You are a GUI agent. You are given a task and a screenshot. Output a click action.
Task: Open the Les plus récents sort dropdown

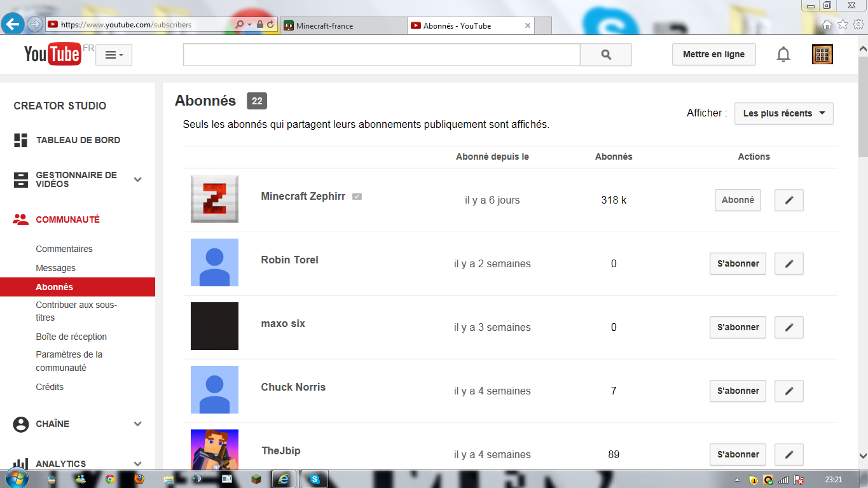(783, 113)
